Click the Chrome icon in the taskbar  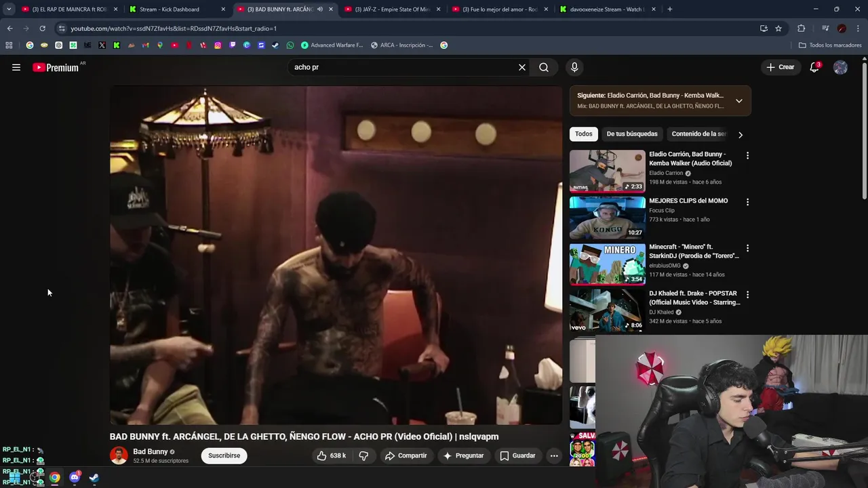tap(55, 477)
